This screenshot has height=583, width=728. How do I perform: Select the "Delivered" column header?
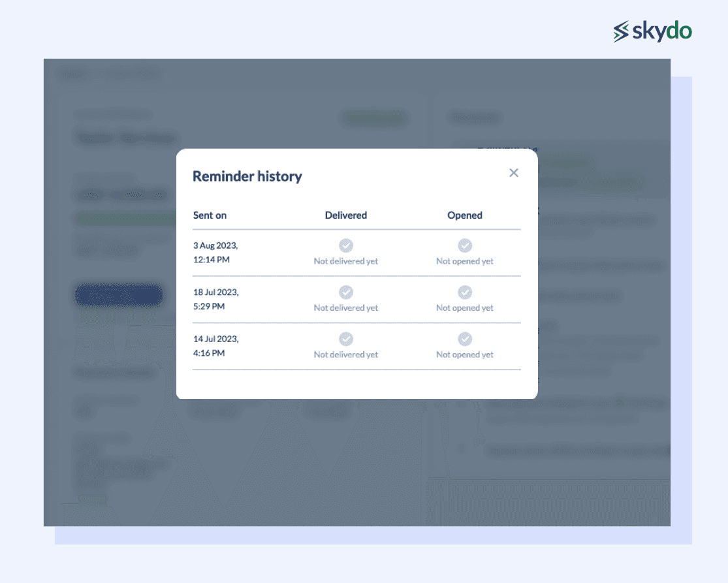pos(346,215)
